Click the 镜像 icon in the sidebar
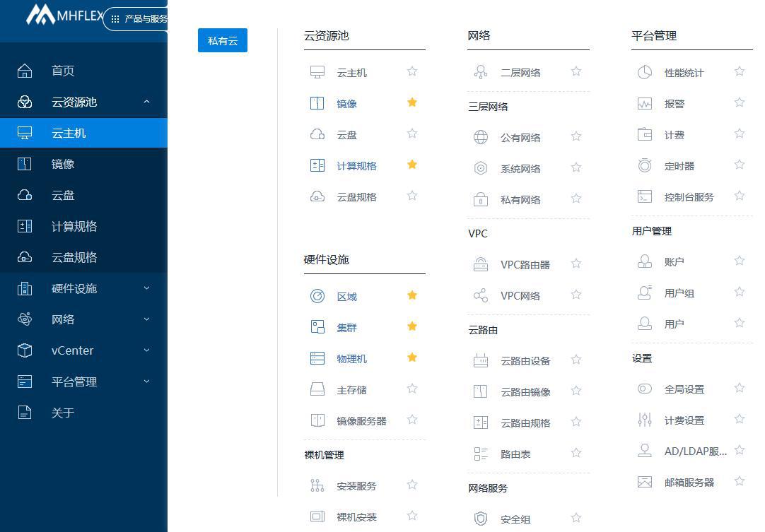Screen dimensions: 765x532 [25, 164]
